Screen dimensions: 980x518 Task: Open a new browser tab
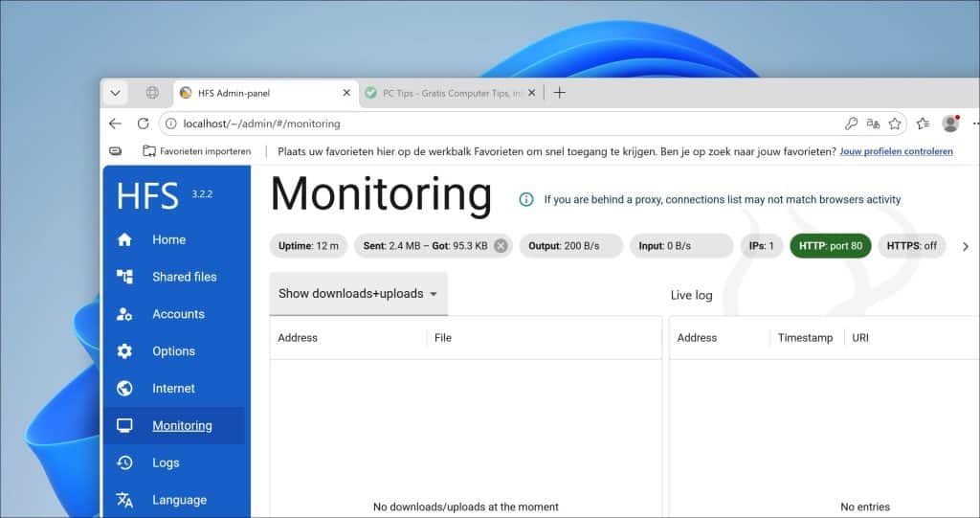[559, 93]
